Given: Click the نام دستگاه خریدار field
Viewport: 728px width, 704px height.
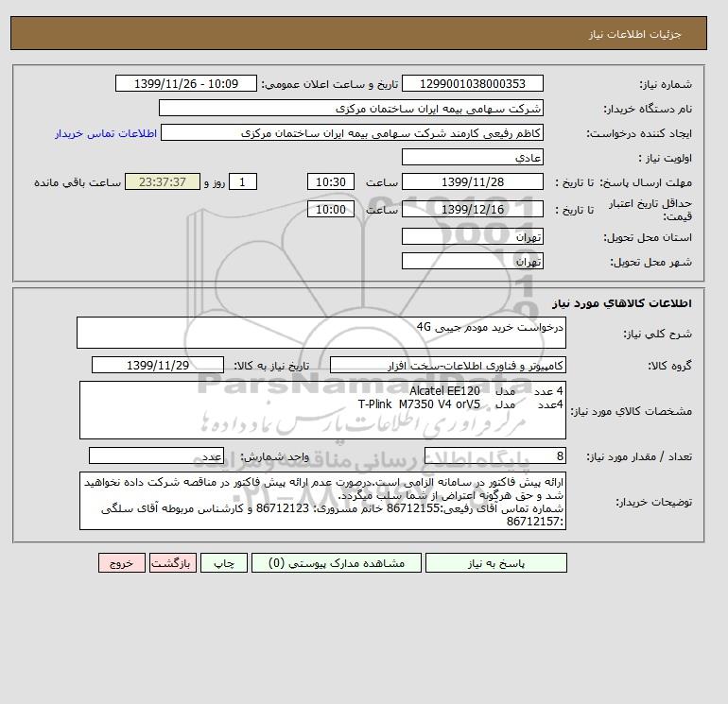Looking at the screenshot, I should pyautogui.click(x=351, y=108).
